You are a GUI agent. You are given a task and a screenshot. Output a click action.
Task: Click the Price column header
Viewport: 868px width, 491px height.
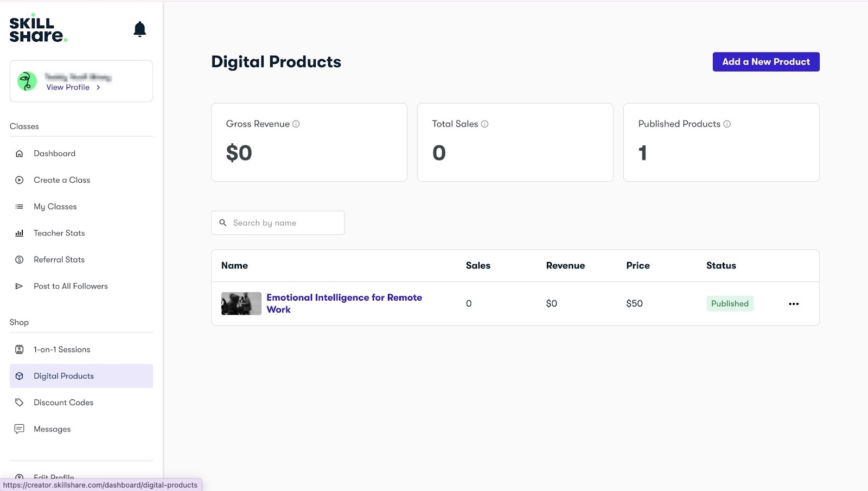pos(638,266)
